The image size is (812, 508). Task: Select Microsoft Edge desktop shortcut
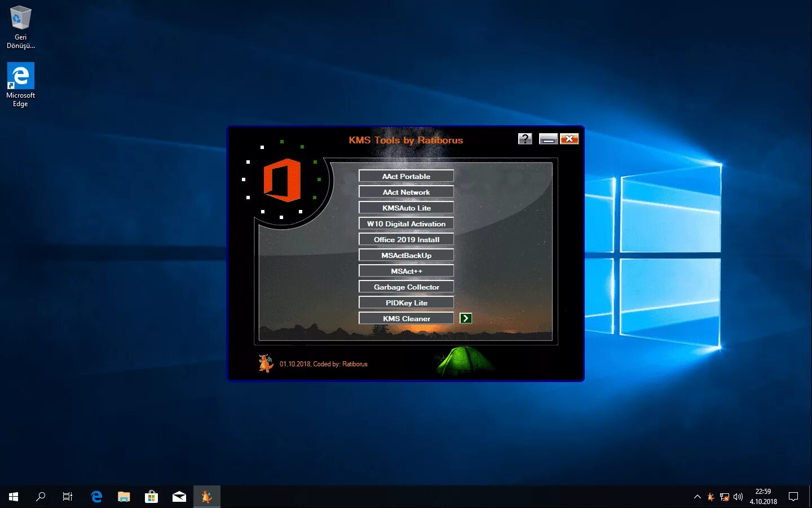pos(20,85)
